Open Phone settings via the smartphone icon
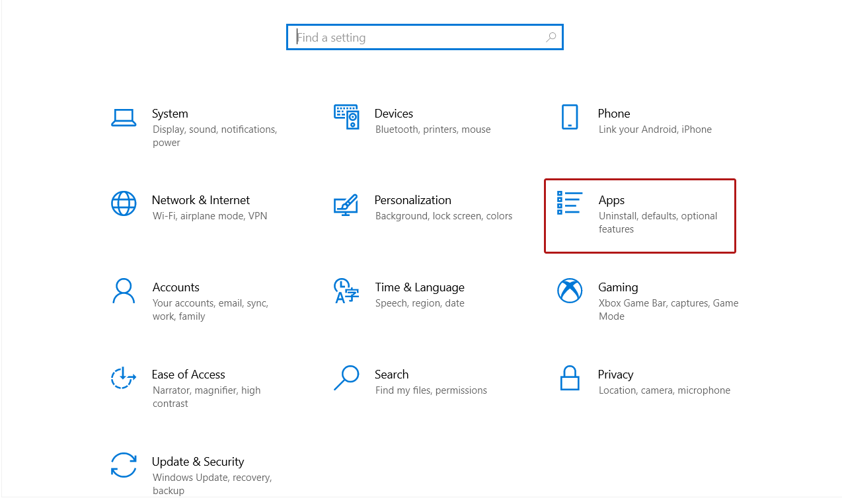 click(569, 117)
